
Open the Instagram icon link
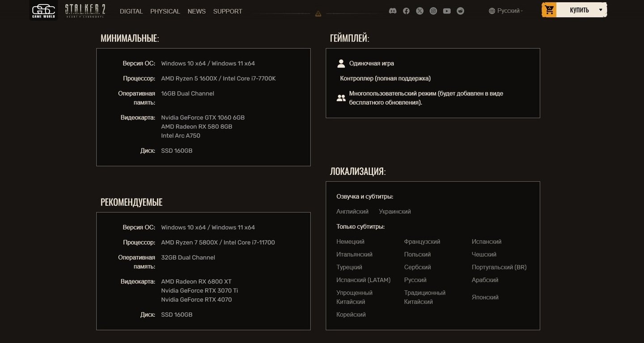pos(433,11)
